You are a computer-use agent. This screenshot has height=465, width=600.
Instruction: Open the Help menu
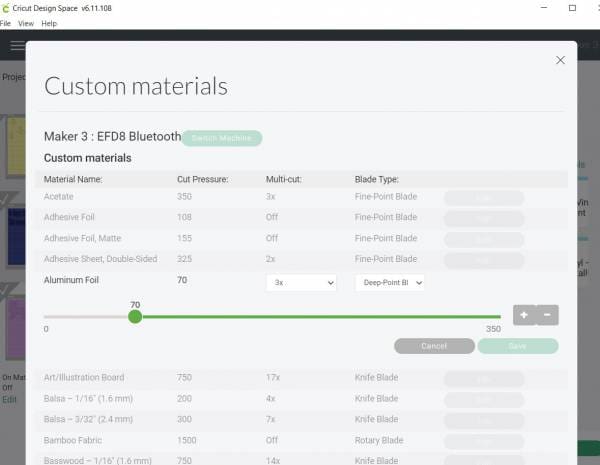pyautogui.click(x=49, y=24)
